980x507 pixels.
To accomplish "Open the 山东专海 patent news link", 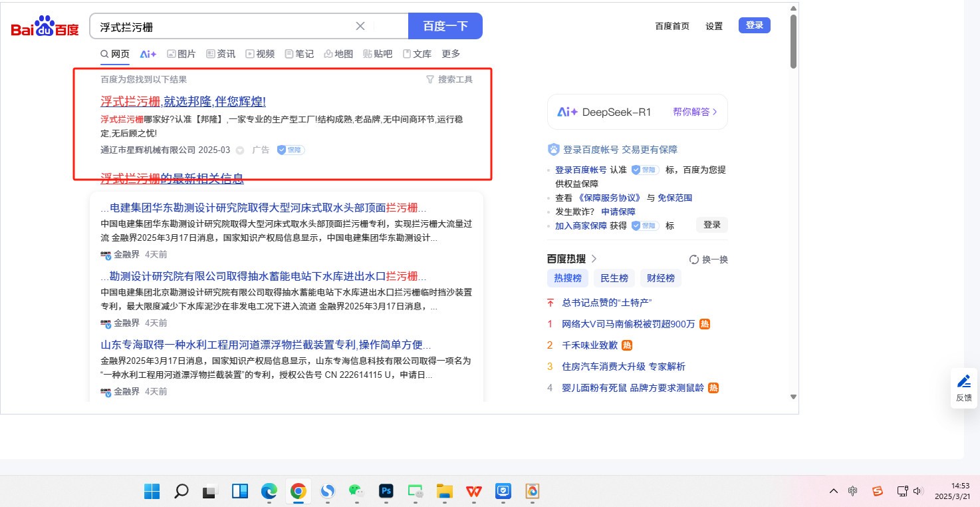I will pos(262,345).
